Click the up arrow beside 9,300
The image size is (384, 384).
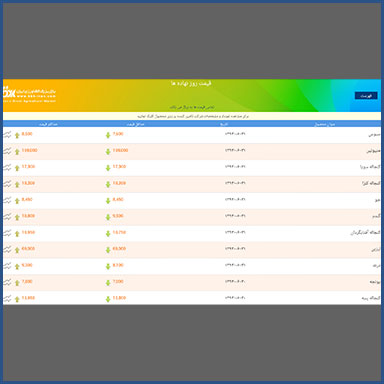(17, 266)
